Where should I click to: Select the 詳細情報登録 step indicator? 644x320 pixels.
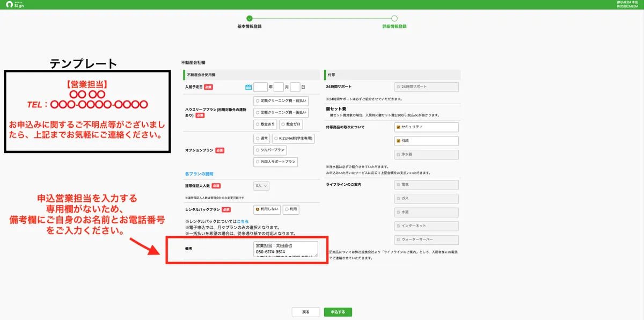click(394, 17)
